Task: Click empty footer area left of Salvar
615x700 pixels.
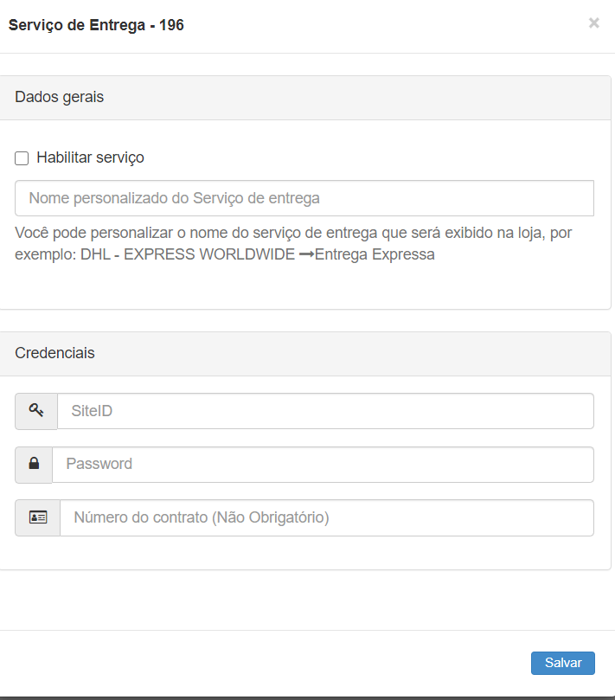Action: (259, 663)
